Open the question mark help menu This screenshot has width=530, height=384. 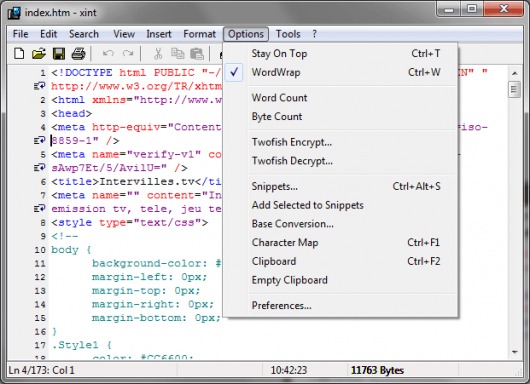315,34
